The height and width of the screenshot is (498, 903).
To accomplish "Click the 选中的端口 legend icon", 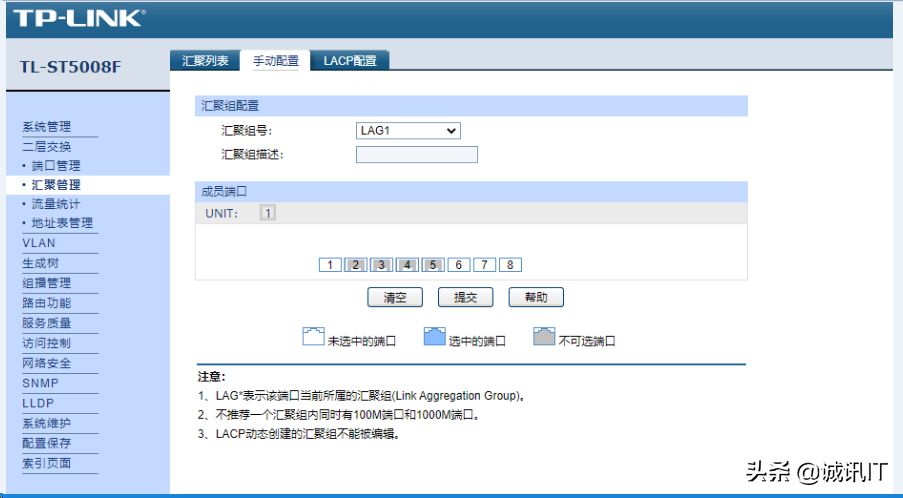I will (x=434, y=337).
